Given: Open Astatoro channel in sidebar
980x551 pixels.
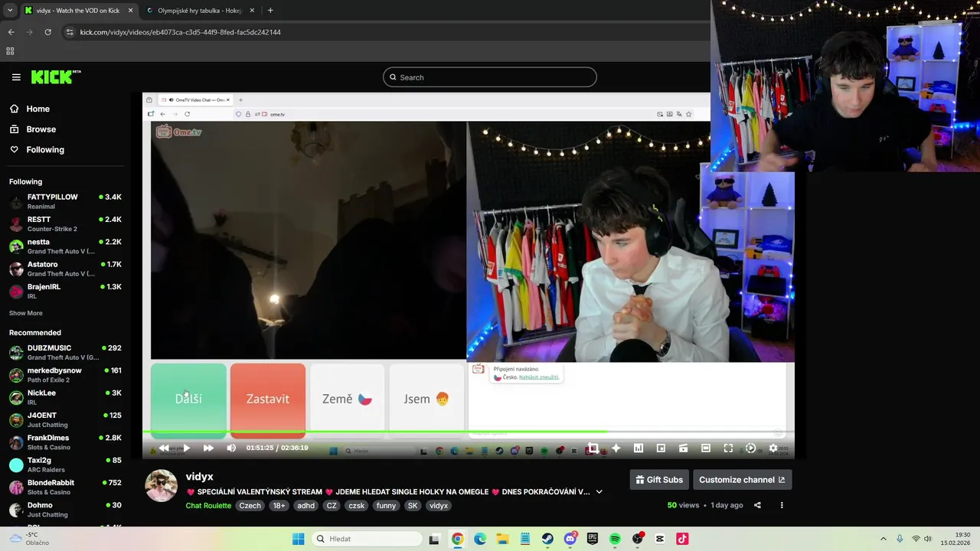Looking at the screenshot, I should click(65, 269).
